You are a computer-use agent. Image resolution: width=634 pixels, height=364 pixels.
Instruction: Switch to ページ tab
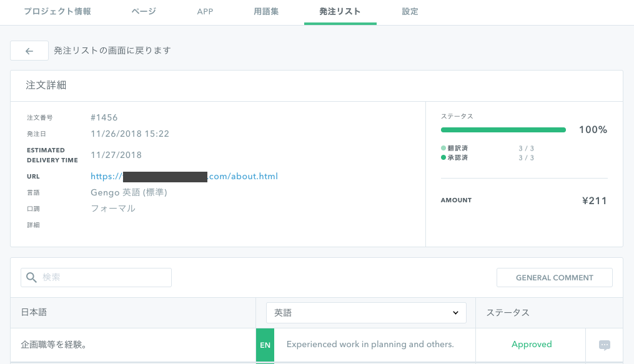point(144,11)
